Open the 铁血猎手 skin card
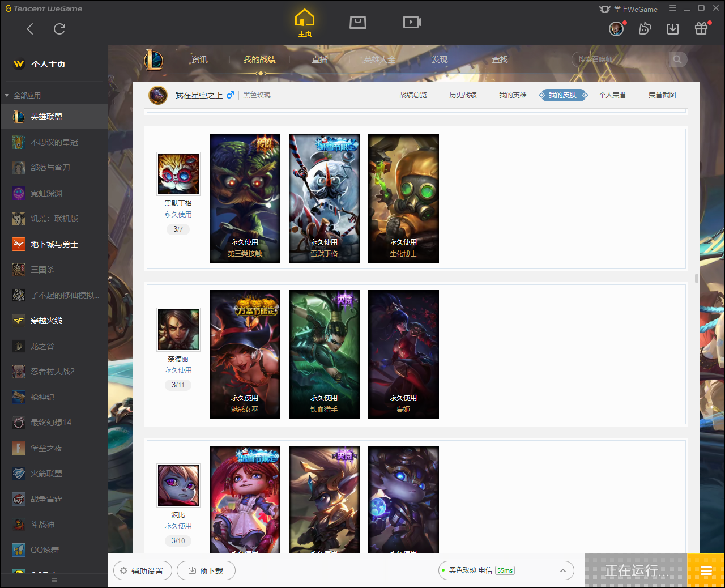 [x=324, y=354]
